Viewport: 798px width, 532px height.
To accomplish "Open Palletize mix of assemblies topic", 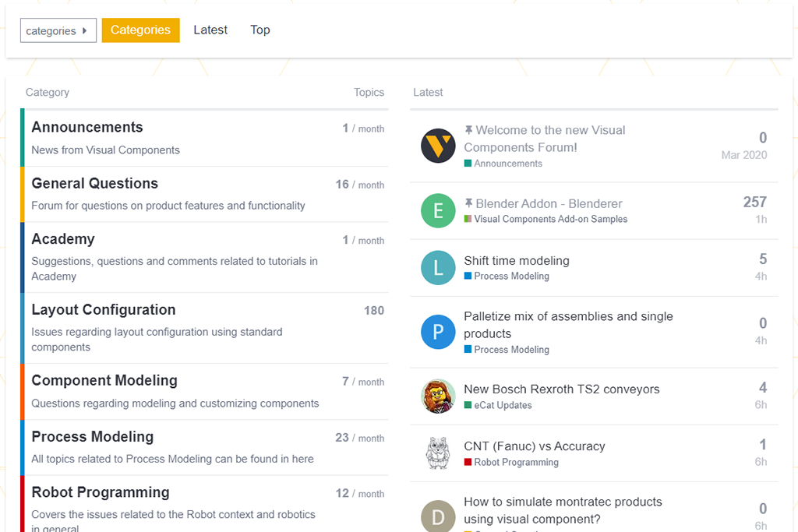I will [x=568, y=325].
